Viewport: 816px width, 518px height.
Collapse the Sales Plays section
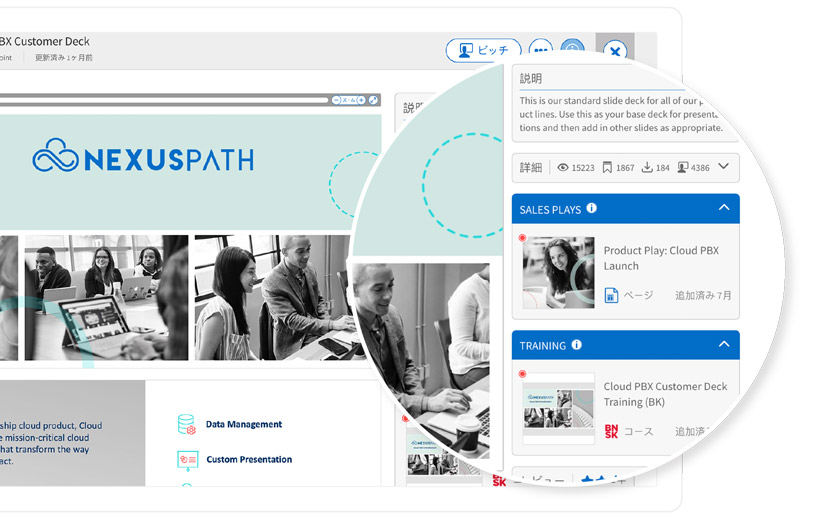coord(724,207)
